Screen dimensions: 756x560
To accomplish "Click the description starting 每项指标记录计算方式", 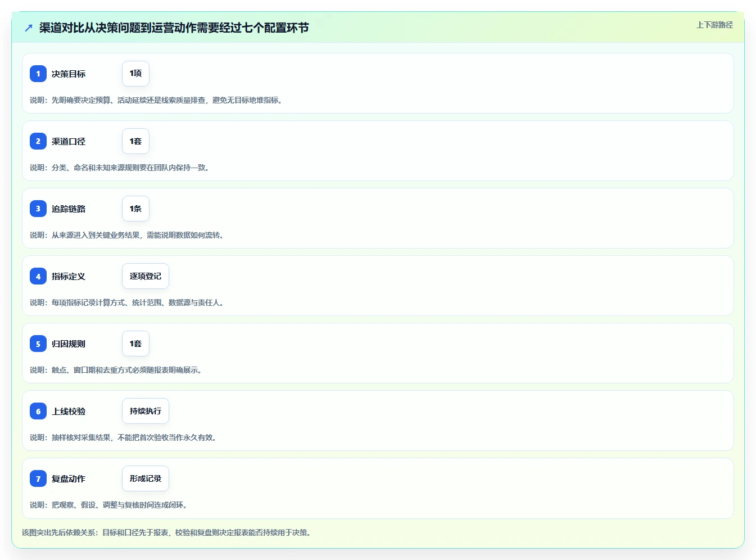I will [128, 302].
